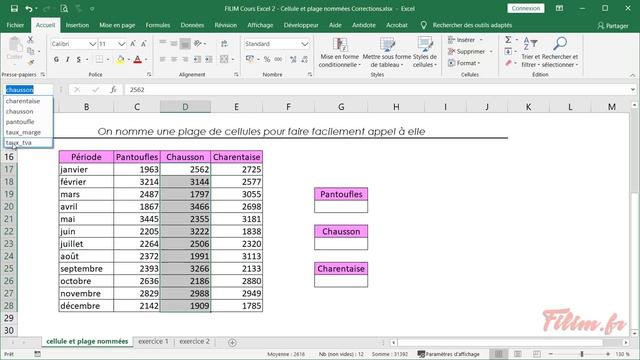Open the exercice 2 sheet tab
640x360 pixels.
point(194,341)
